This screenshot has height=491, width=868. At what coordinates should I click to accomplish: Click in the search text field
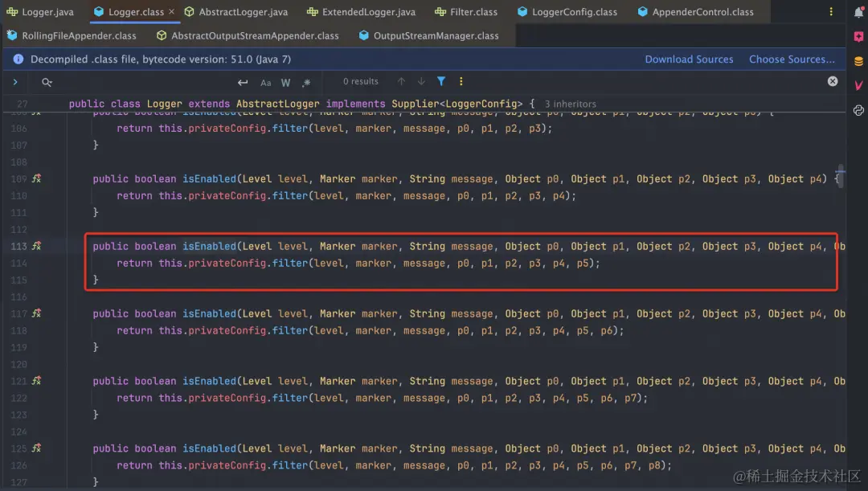[x=144, y=82]
